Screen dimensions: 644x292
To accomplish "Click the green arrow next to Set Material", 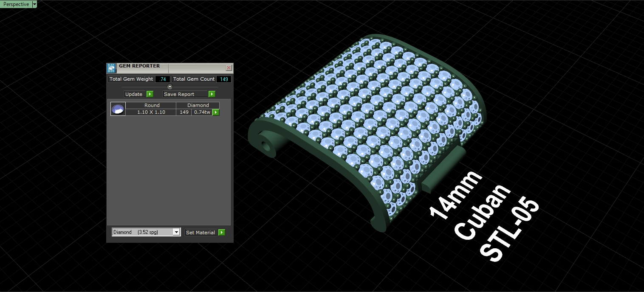I will pos(221,233).
